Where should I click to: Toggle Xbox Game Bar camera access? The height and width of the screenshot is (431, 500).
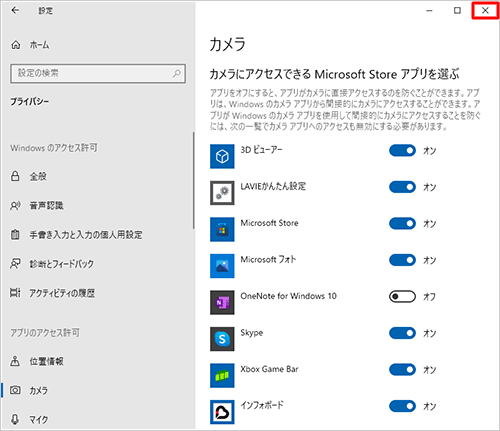pyautogui.click(x=402, y=369)
